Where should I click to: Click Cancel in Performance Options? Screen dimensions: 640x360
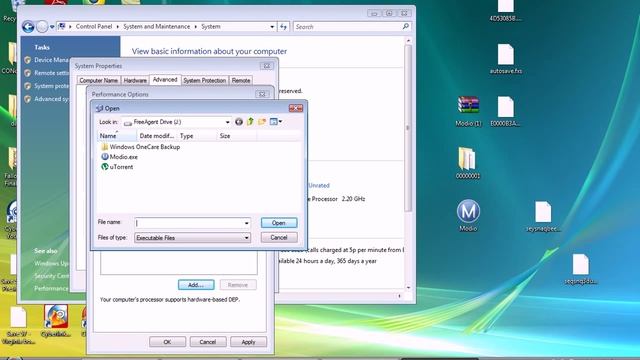208,342
